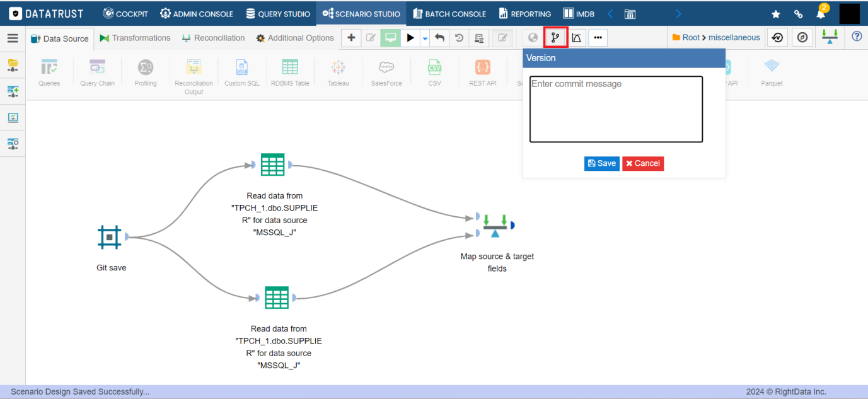Viewport: 868px width, 399px height.
Task: Run the scenario with the play icon
Action: [x=410, y=38]
